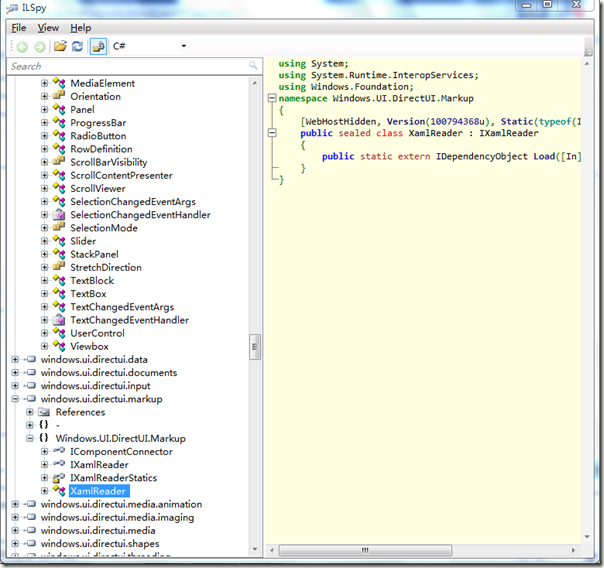Select TextChangedEventArgs in the tree
The height and width of the screenshot is (568, 604).
[x=122, y=307]
